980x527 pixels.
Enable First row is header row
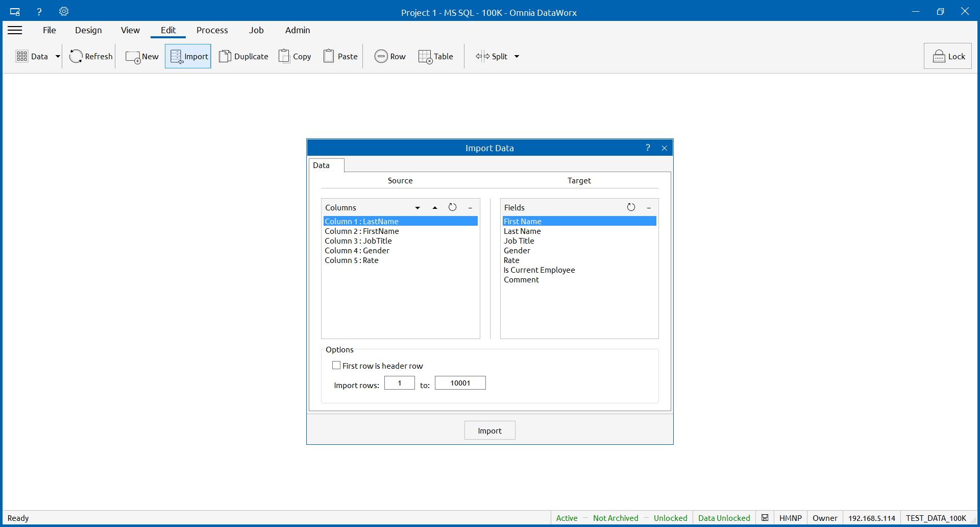tap(336, 366)
